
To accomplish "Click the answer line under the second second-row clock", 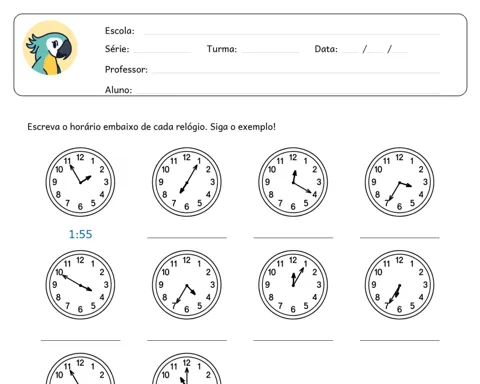I will point(187,340).
